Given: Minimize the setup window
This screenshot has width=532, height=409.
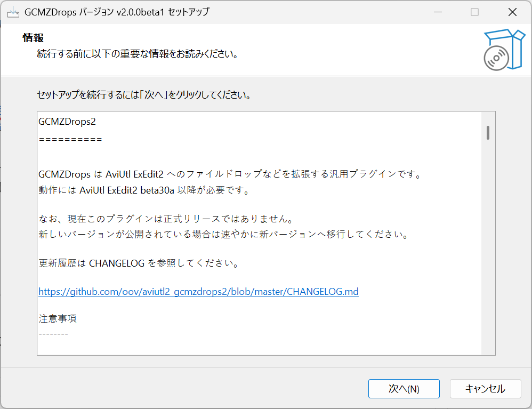Looking at the screenshot, I should (437, 12).
